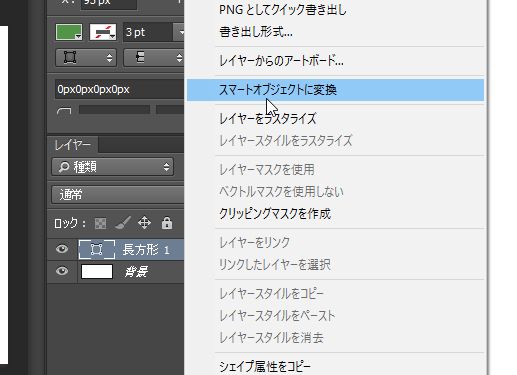Screen dimensions: 517x375
Task: Open the 通常 blend mode dropdown
Action: [118, 195]
